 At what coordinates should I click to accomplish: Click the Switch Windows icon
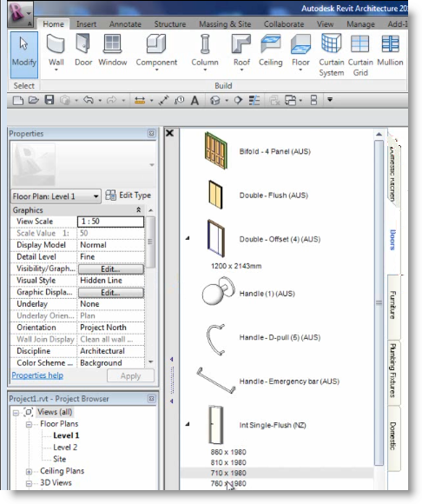[x=291, y=100]
